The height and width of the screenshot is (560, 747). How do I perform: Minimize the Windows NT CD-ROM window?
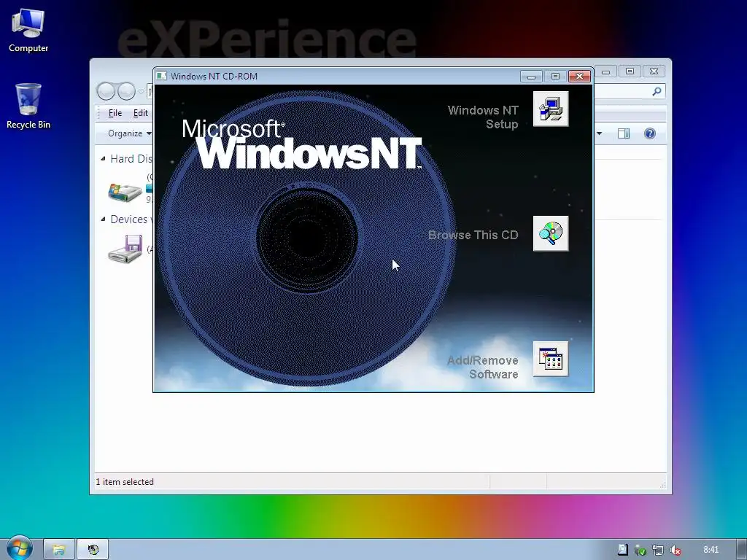[x=531, y=76]
